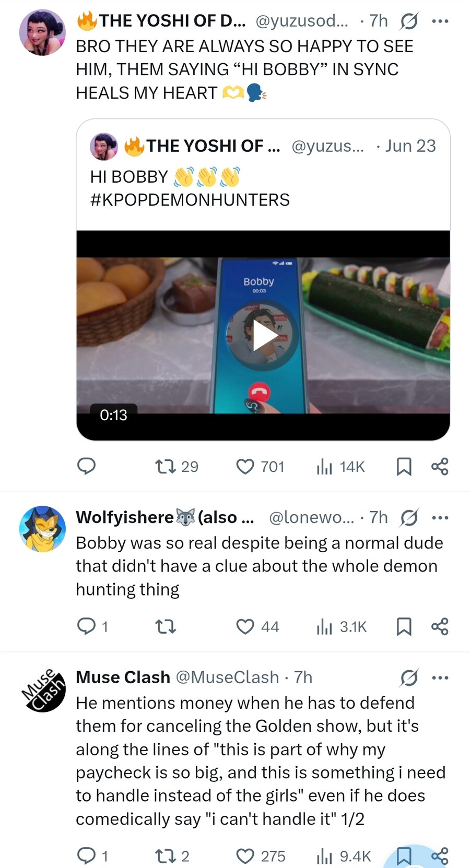Screen dimensions: 470x868
Task: View analytics showing 14K views
Action: tap(340, 466)
